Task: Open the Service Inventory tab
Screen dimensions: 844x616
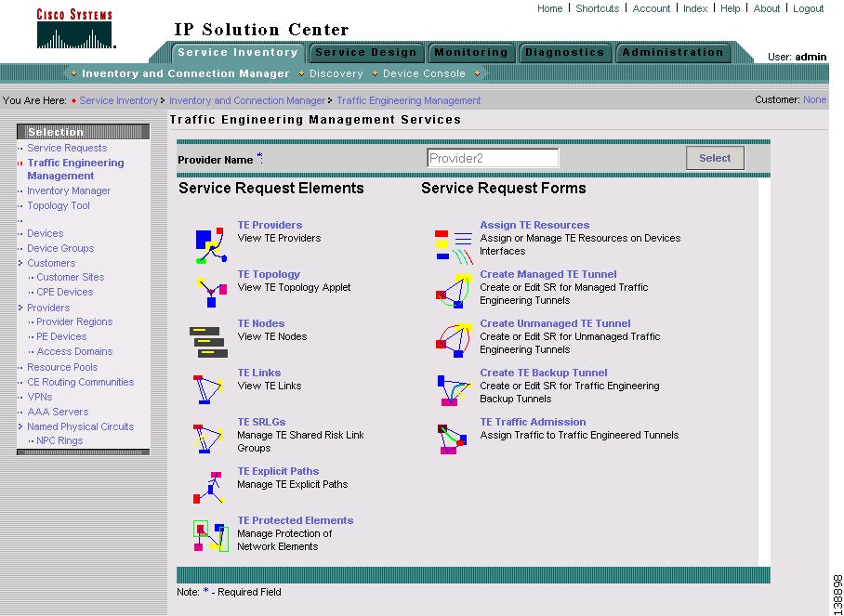Action: pyautogui.click(x=237, y=53)
